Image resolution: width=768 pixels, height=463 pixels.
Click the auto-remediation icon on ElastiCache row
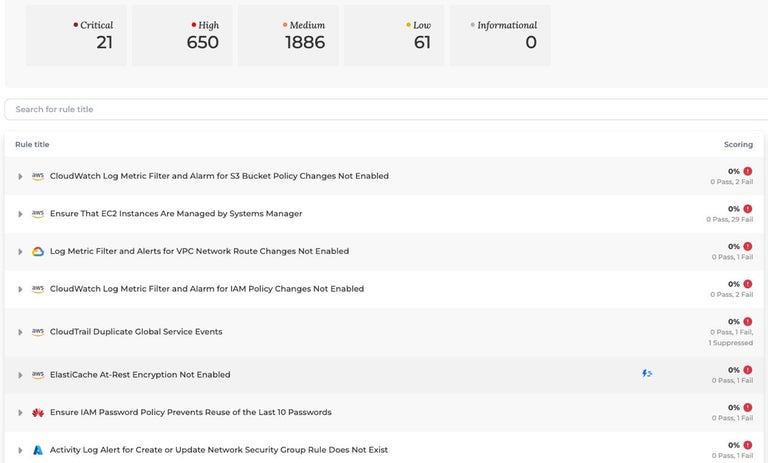point(647,374)
